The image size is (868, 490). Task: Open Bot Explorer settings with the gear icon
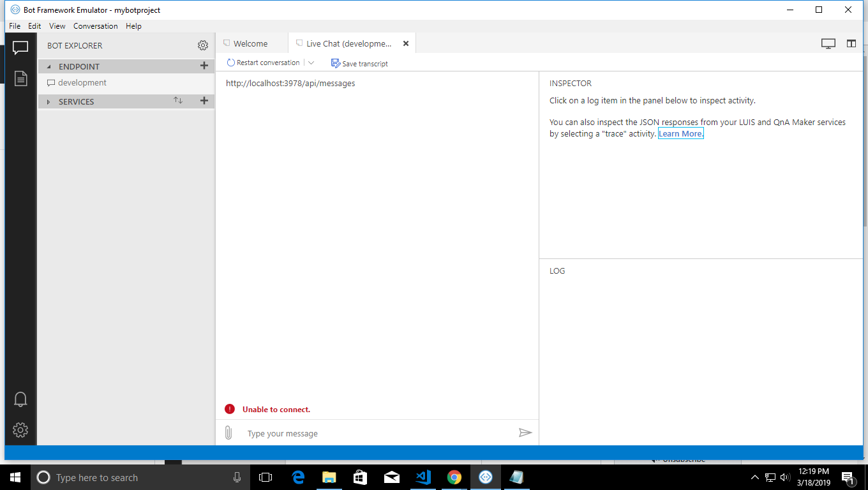click(203, 45)
